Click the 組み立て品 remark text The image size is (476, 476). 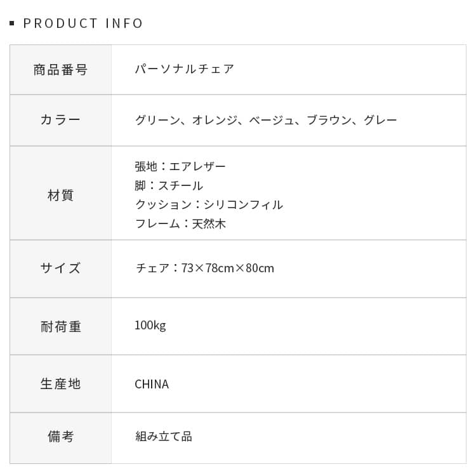163,437
